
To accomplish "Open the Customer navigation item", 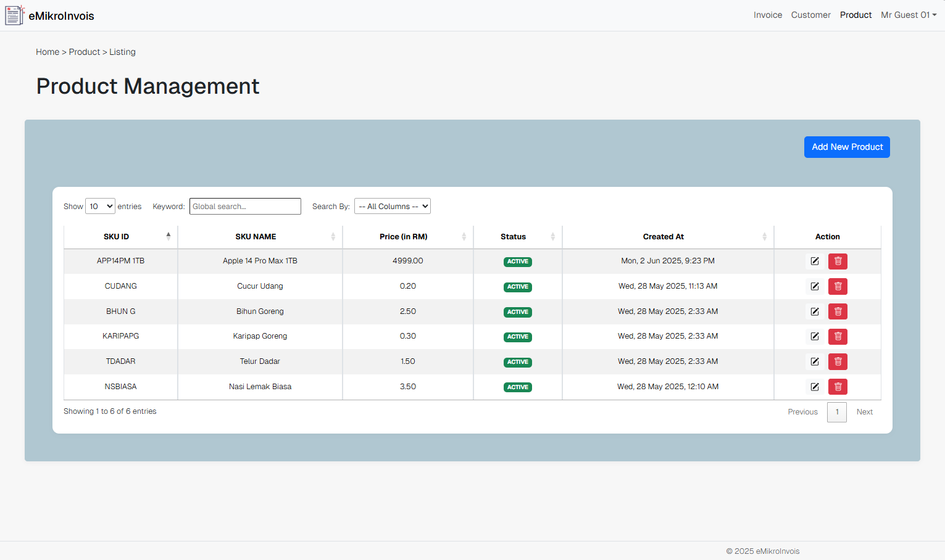I will [x=810, y=15].
